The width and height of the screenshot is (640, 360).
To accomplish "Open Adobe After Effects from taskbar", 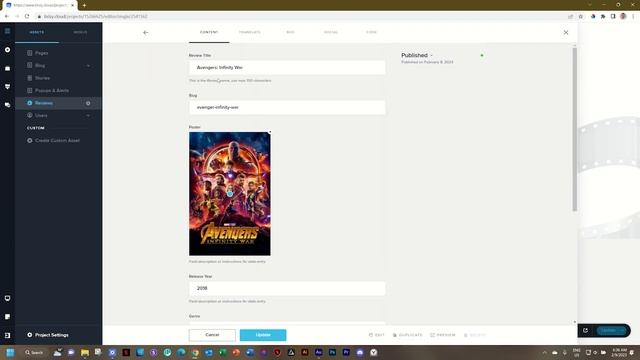I will (319, 352).
